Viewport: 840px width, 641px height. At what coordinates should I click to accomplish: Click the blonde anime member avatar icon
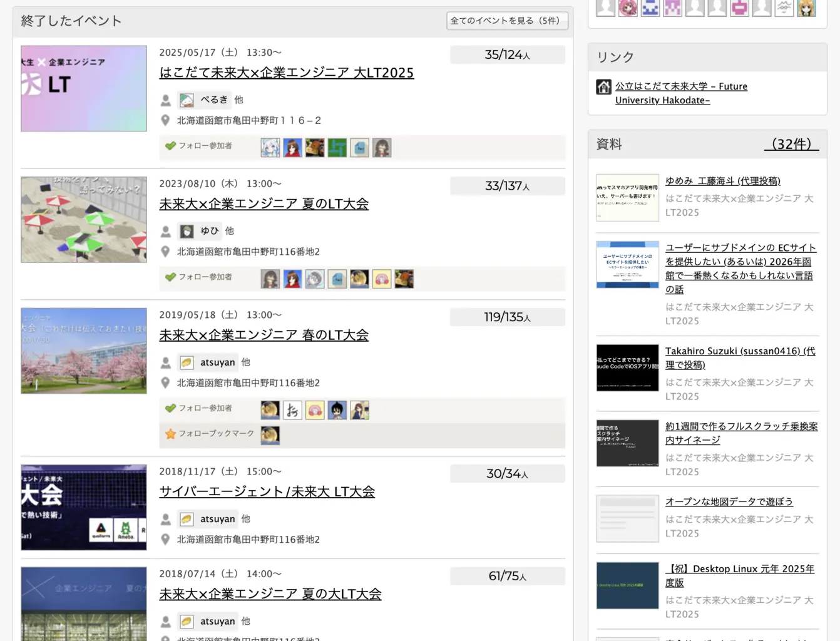click(x=806, y=9)
